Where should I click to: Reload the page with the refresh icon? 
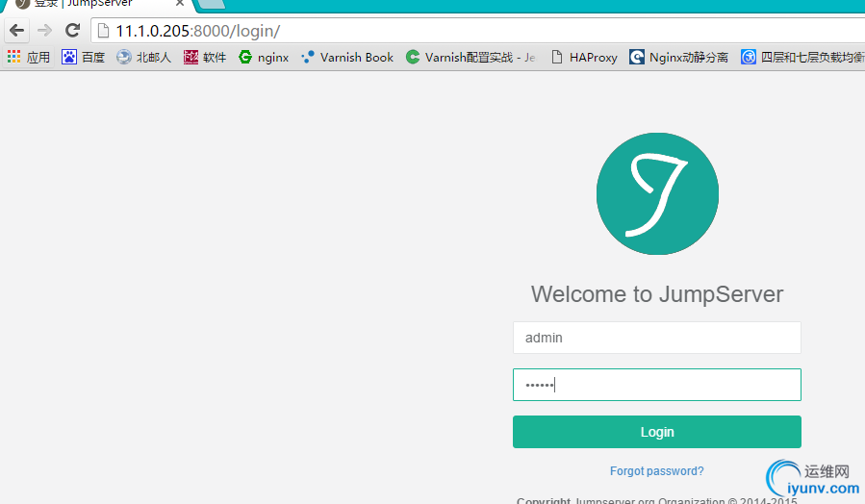72,31
